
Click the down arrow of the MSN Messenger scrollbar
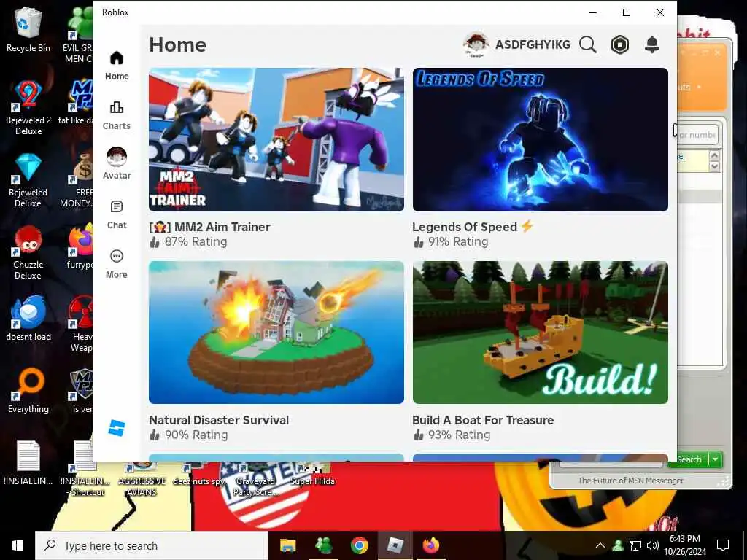click(x=714, y=167)
